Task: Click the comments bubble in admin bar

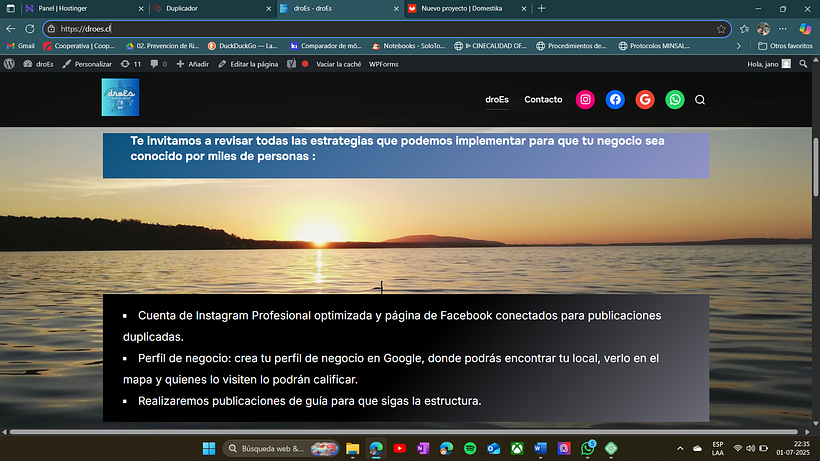Action: tap(158, 64)
